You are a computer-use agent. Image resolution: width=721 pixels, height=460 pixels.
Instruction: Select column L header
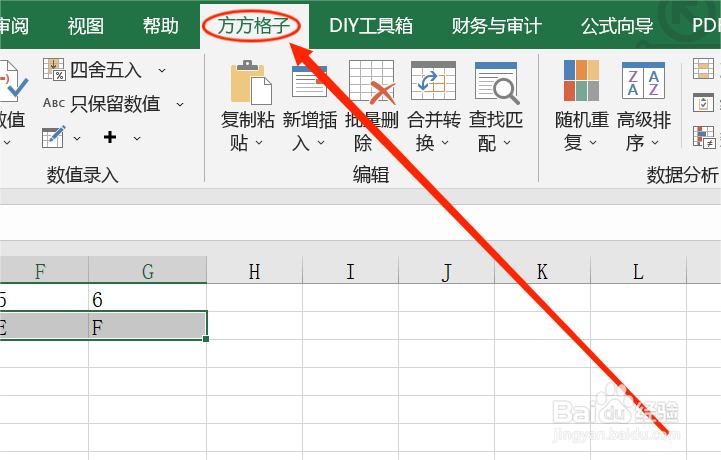(638, 270)
